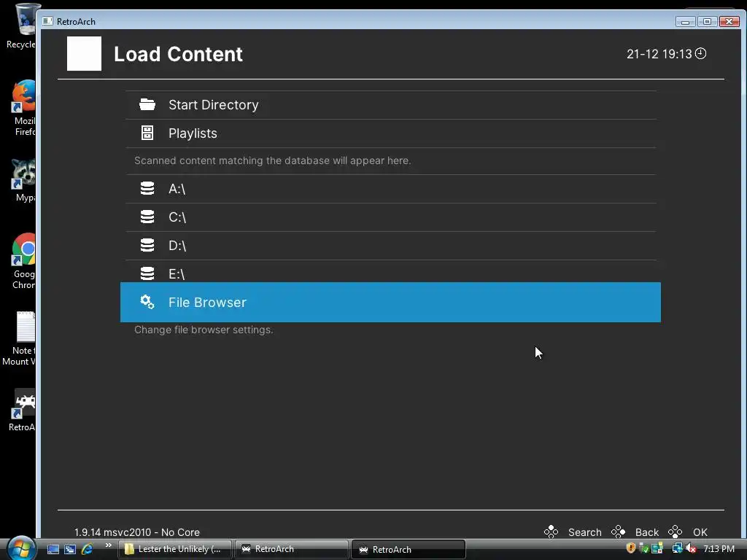This screenshot has width=747, height=560.
Task: Click 'Scanned content matching the database' text
Action: pyautogui.click(x=273, y=160)
